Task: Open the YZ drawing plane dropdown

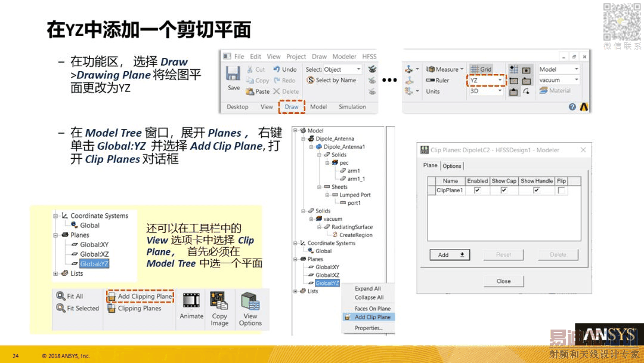Action: click(500, 80)
